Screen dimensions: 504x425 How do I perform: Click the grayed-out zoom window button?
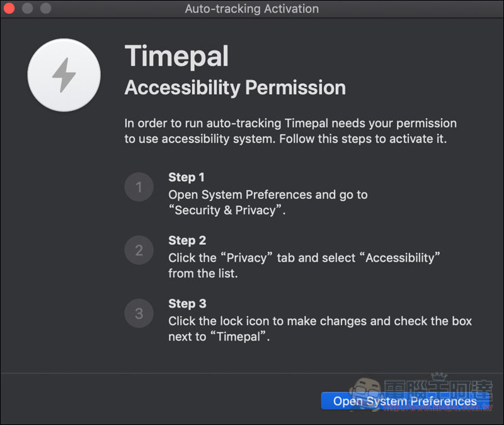coord(46,8)
